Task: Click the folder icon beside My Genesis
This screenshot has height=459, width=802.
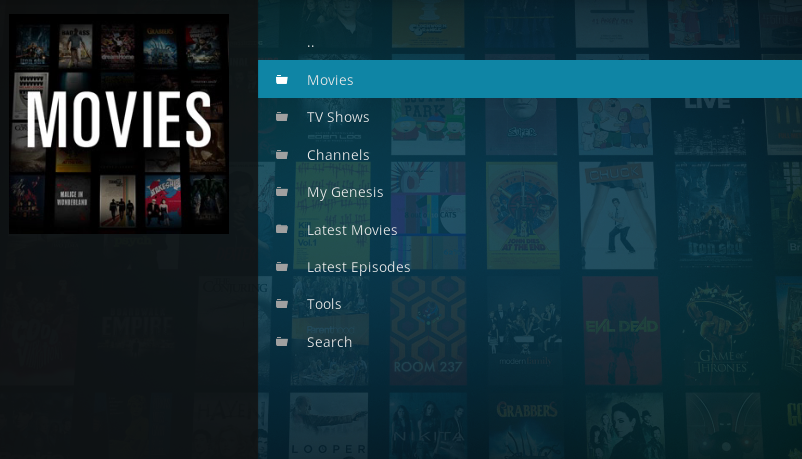Action: coord(282,192)
